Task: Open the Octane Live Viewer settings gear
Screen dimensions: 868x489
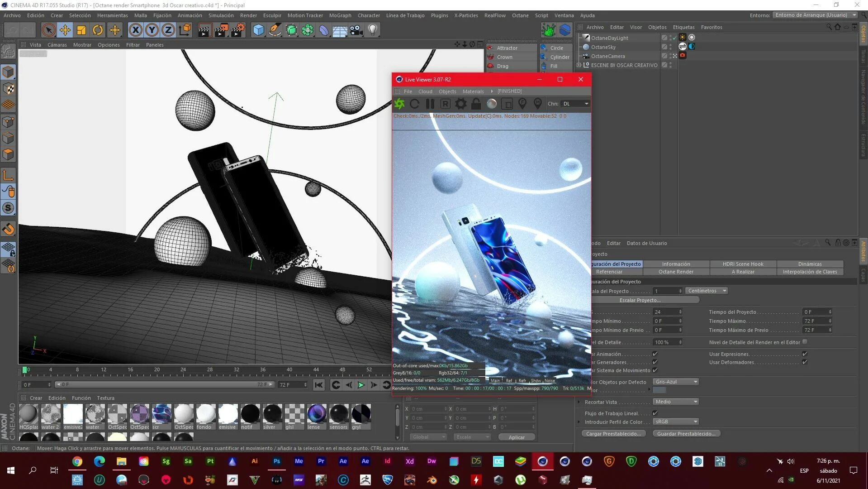Action: tap(460, 104)
